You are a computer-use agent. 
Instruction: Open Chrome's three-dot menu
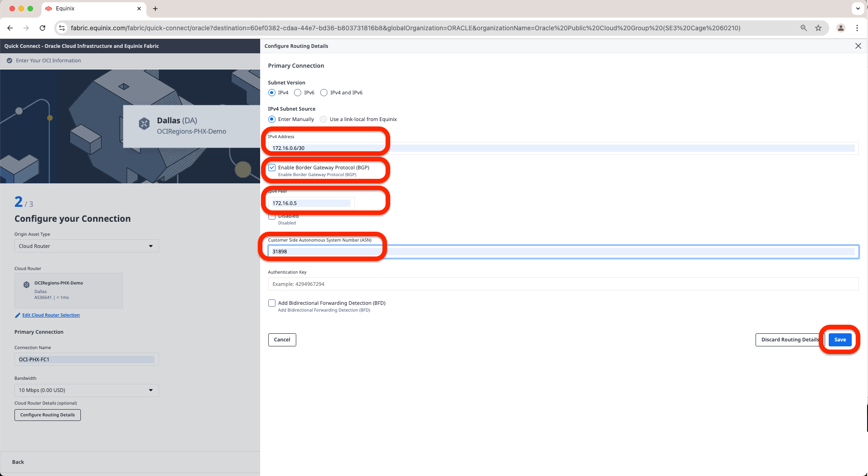(x=857, y=28)
